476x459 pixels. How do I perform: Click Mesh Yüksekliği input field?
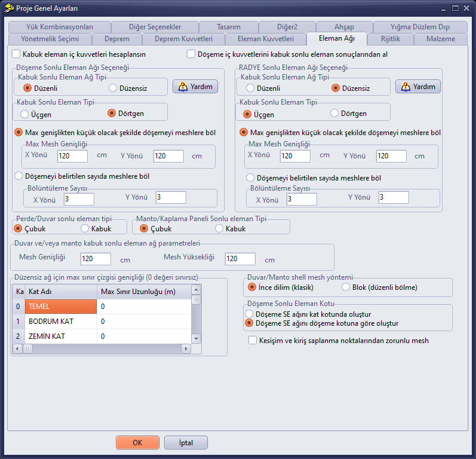pos(240,259)
